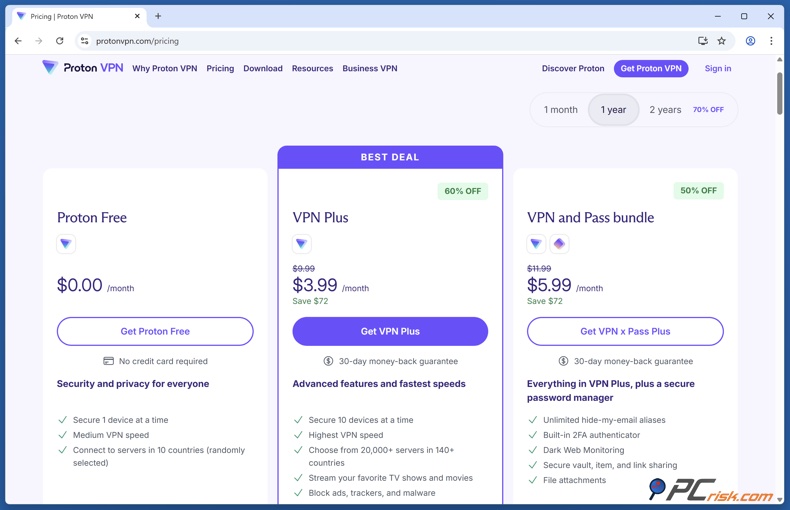Click the VPN Plus product icon

302,244
